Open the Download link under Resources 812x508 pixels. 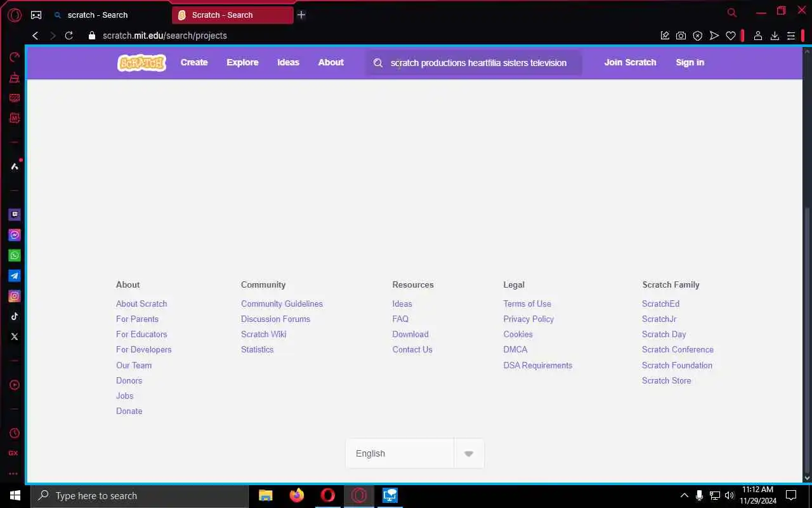tap(410, 334)
